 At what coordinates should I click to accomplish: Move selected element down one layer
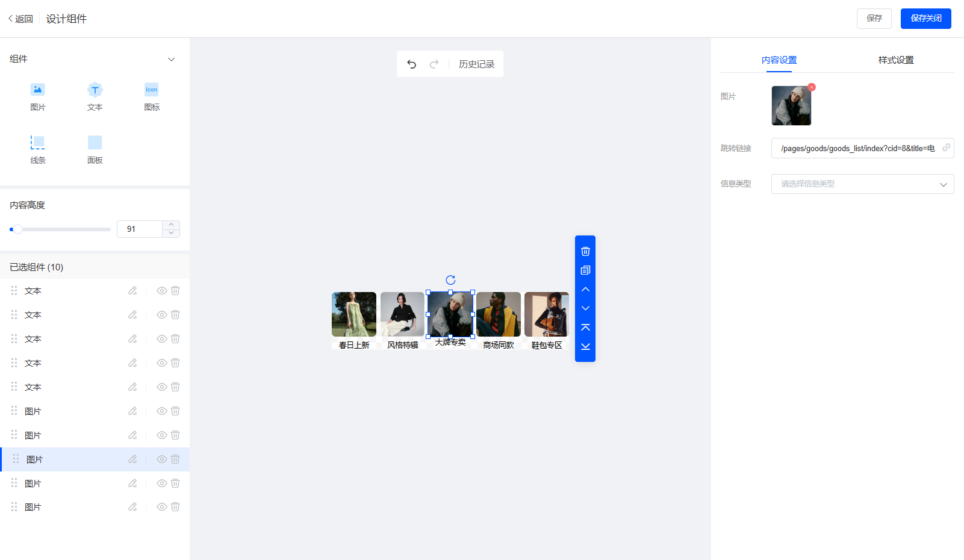pos(585,308)
